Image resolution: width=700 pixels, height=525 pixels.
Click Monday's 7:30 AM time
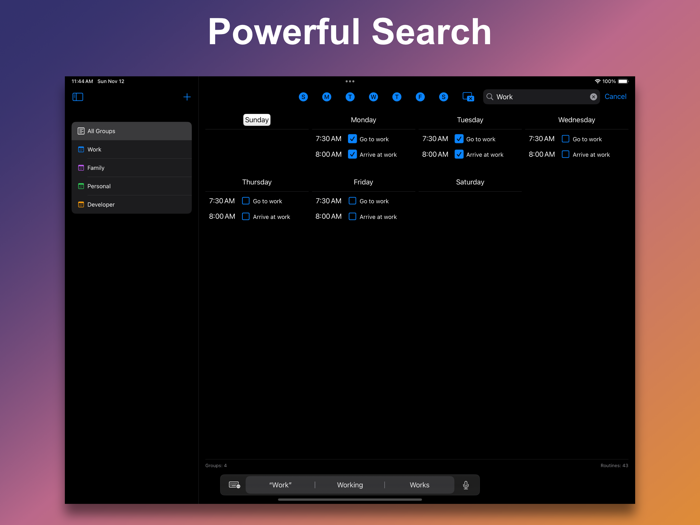pos(329,139)
